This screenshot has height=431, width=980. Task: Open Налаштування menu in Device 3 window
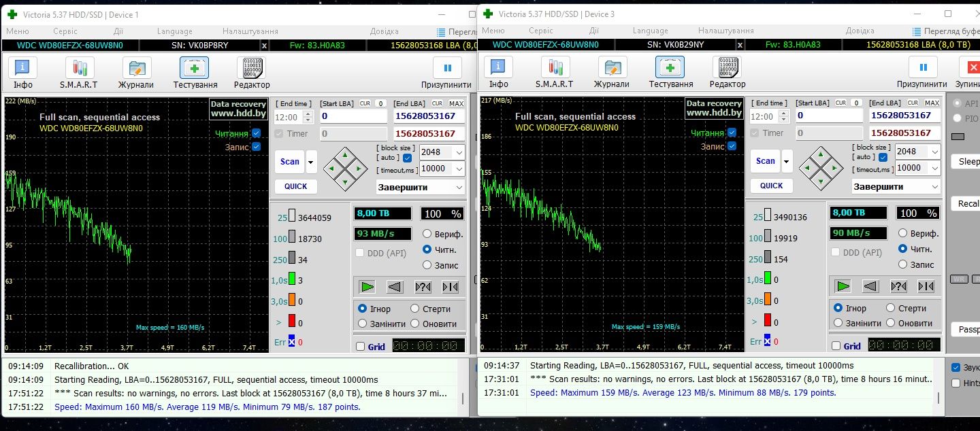725,31
